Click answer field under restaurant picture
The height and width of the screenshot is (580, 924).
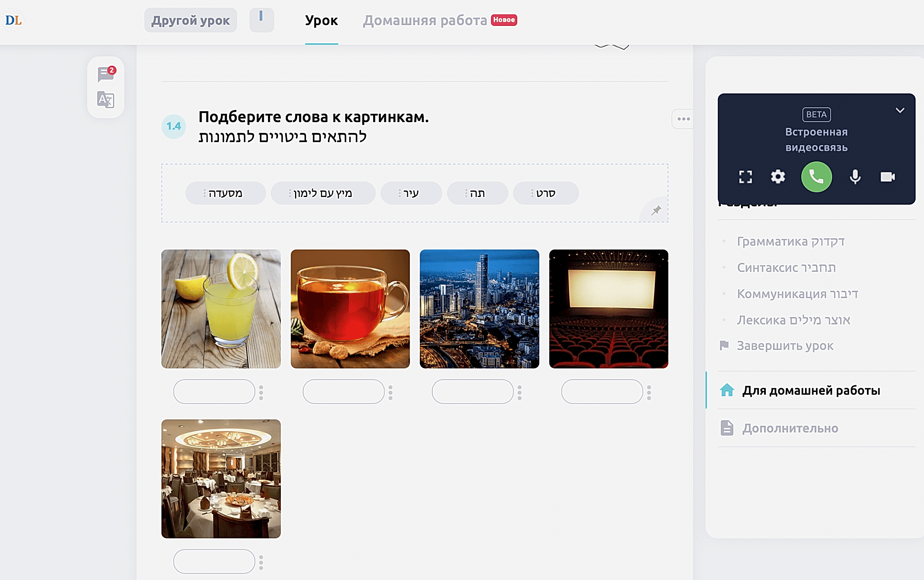214,561
